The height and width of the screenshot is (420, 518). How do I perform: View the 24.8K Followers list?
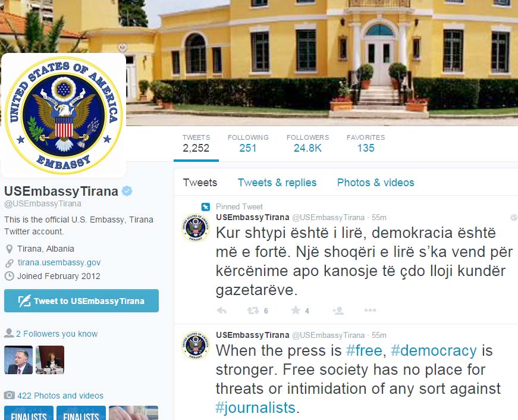click(x=307, y=143)
